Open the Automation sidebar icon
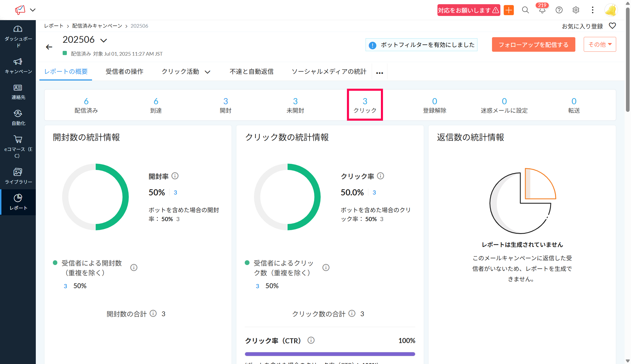This screenshot has height=364, width=631. (18, 114)
